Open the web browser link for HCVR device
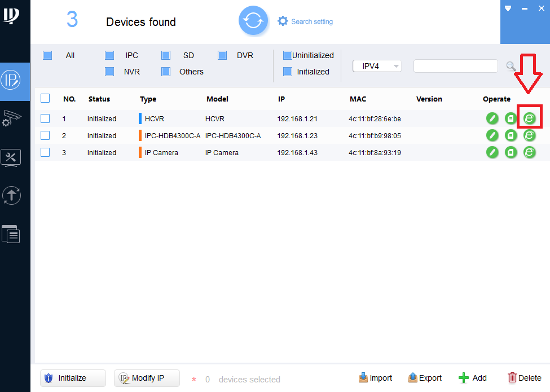550x392 pixels. 529,118
